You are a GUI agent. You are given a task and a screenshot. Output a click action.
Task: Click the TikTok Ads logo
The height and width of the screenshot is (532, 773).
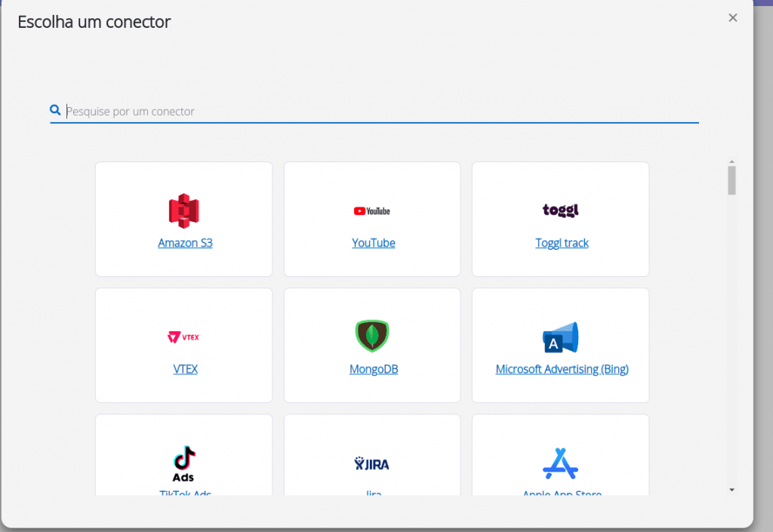pyautogui.click(x=183, y=463)
